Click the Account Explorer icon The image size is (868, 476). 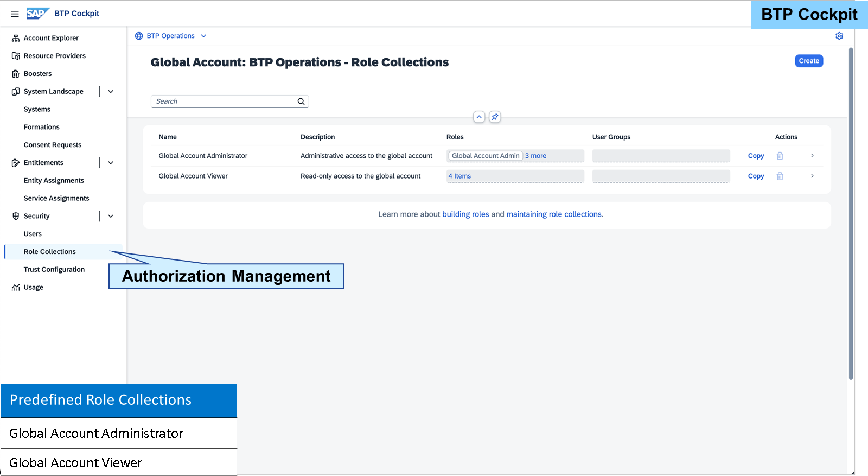pyautogui.click(x=16, y=38)
